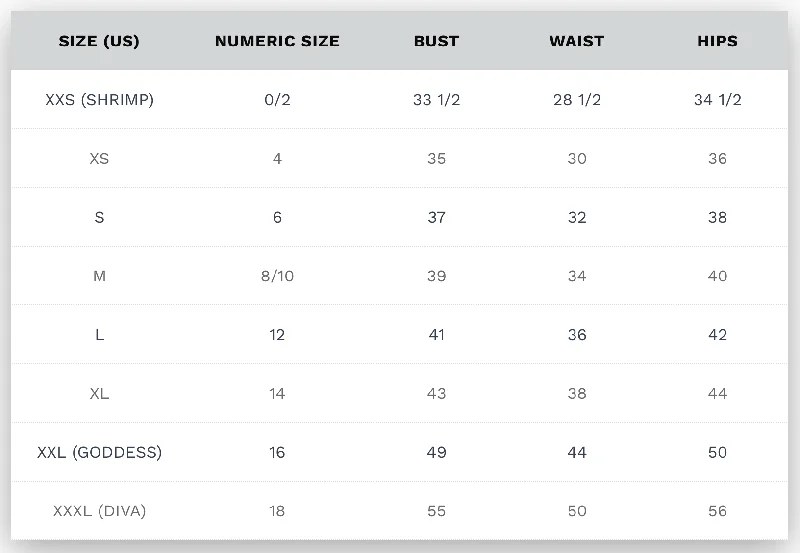Viewport: 800px width, 553px height.
Task: Click the S size row label
Action: (x=99, y=217)
